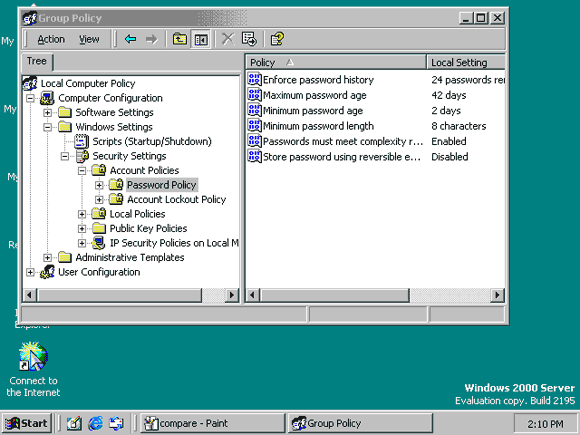Expand the Public Key Policies node
This screenshot has height=435, width=580.
point(82,229)
